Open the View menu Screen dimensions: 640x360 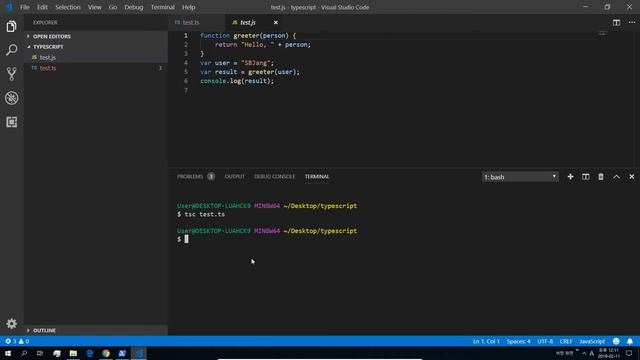pyautogui.click(x=95, y=7)
